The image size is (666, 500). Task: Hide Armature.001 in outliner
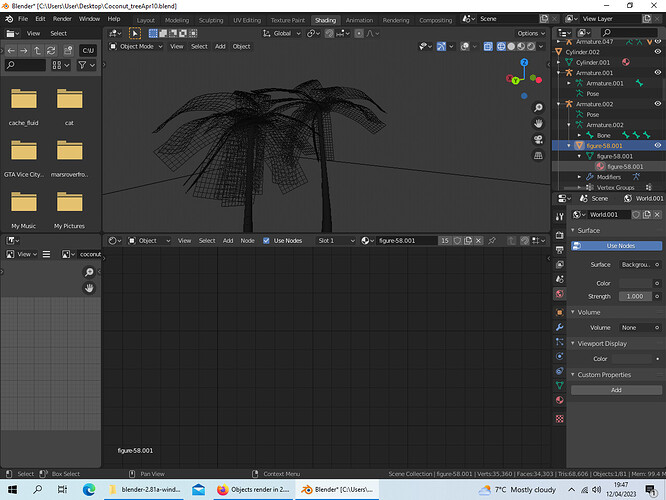tap(658, 73)
